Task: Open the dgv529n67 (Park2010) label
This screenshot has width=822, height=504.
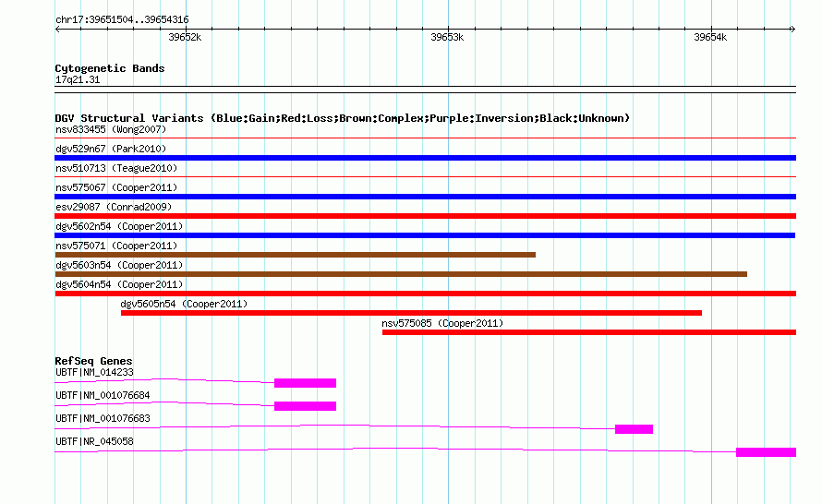Action: coord(111,149)
